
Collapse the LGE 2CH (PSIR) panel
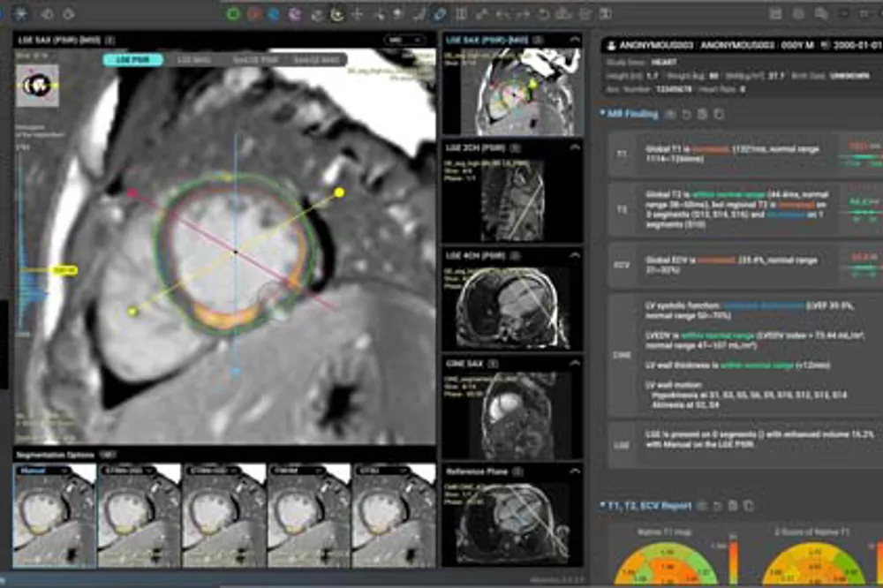575,147
